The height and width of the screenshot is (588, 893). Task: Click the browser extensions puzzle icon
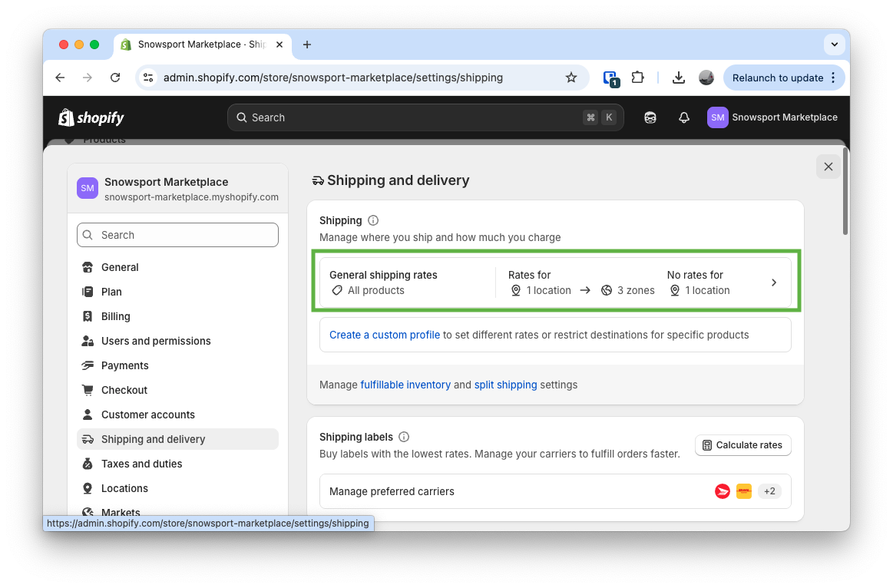638,78
